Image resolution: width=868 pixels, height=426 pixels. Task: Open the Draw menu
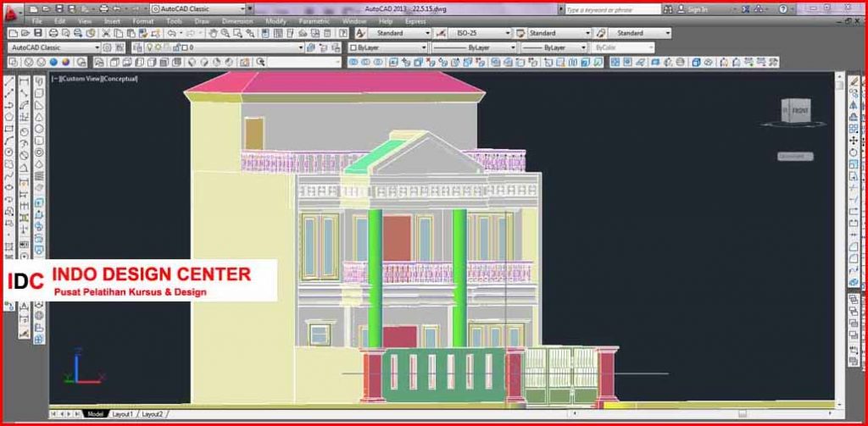coord(201,21)
